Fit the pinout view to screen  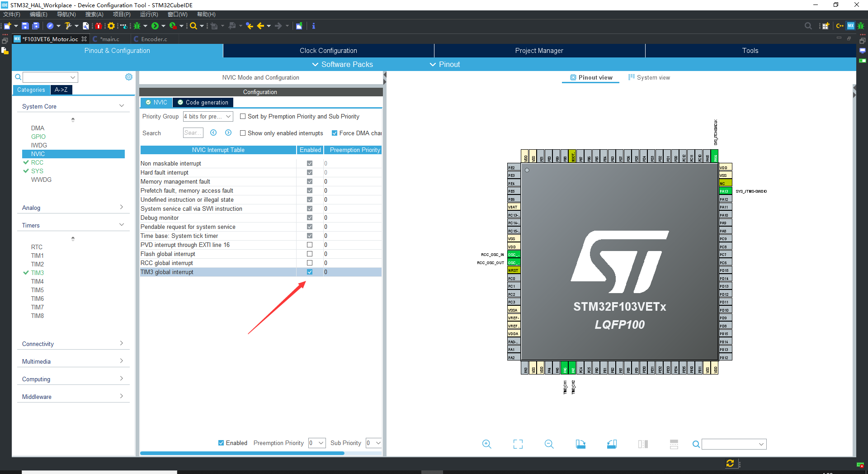coord(518,444)
